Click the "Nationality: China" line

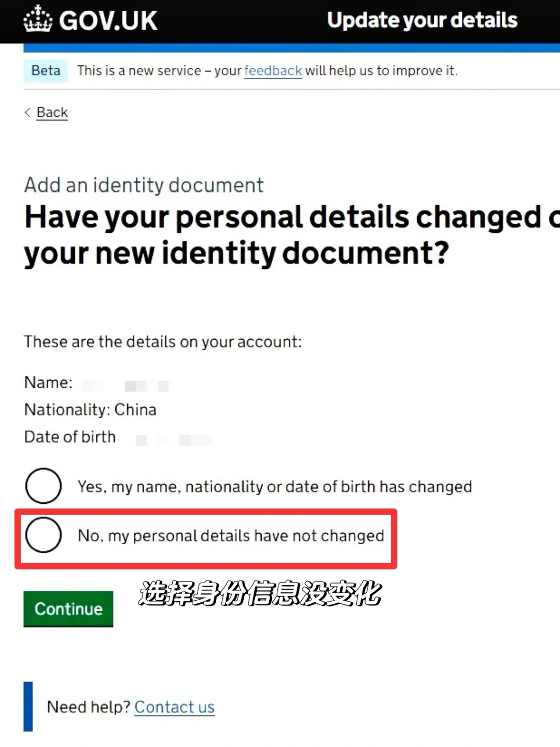(x=90, y=410)
